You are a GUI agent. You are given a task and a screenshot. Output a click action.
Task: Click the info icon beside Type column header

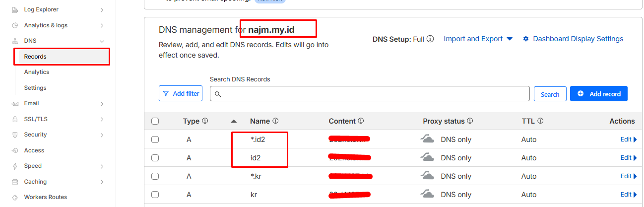click(205, 121)
